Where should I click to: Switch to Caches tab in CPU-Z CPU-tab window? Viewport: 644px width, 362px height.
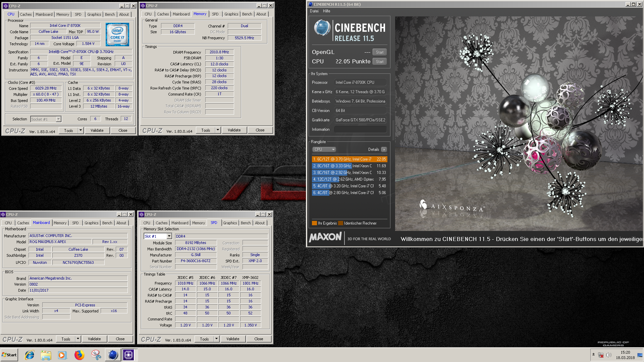pos(25,14)
